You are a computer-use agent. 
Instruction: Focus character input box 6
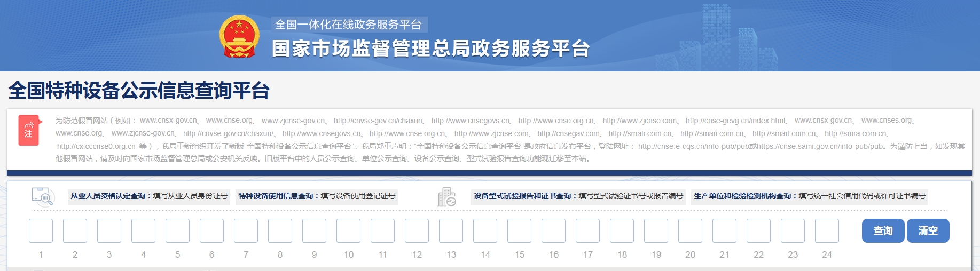tap(211, 230)
